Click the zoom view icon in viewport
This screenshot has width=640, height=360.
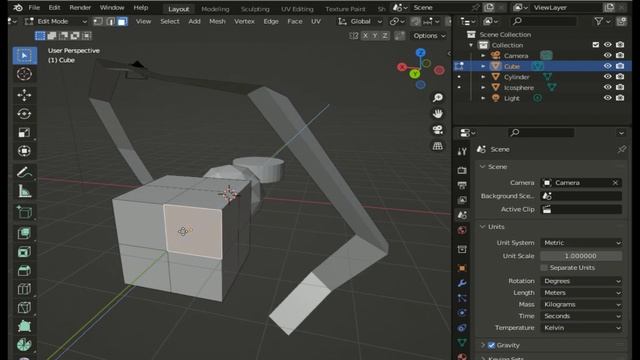click(438, 98)
